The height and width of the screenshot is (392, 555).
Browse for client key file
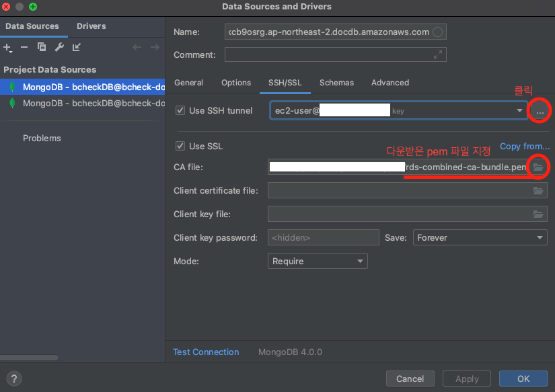(x=538, y=214)
